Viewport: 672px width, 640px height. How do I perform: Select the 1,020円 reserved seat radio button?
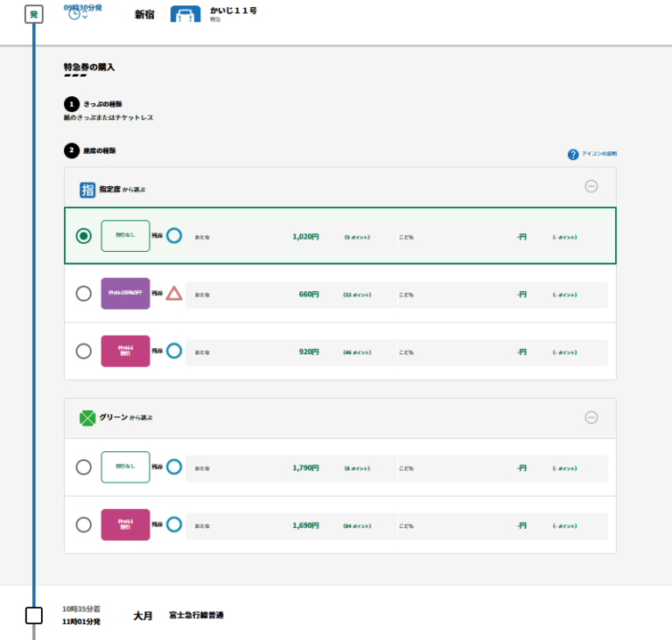click(84, 236)
